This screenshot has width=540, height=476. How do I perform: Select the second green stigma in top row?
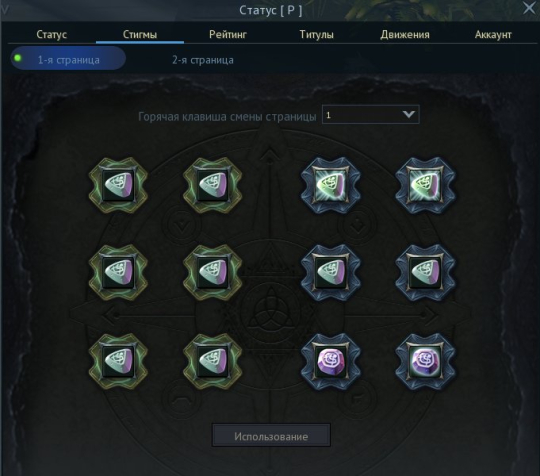click(212, 185)
